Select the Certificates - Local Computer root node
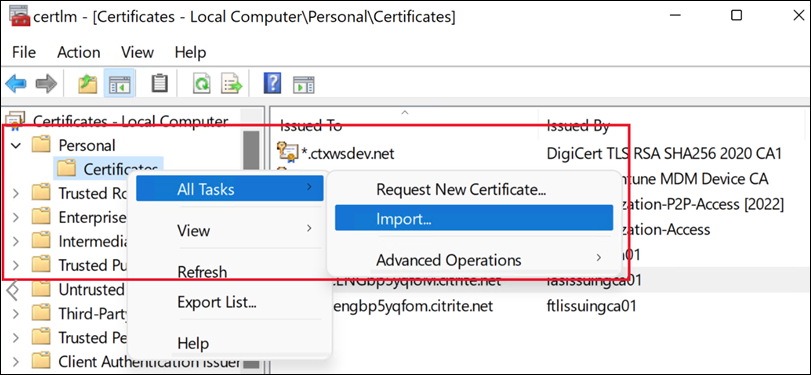Viewport: 811px width, 375px height. (x=130, y=121)
